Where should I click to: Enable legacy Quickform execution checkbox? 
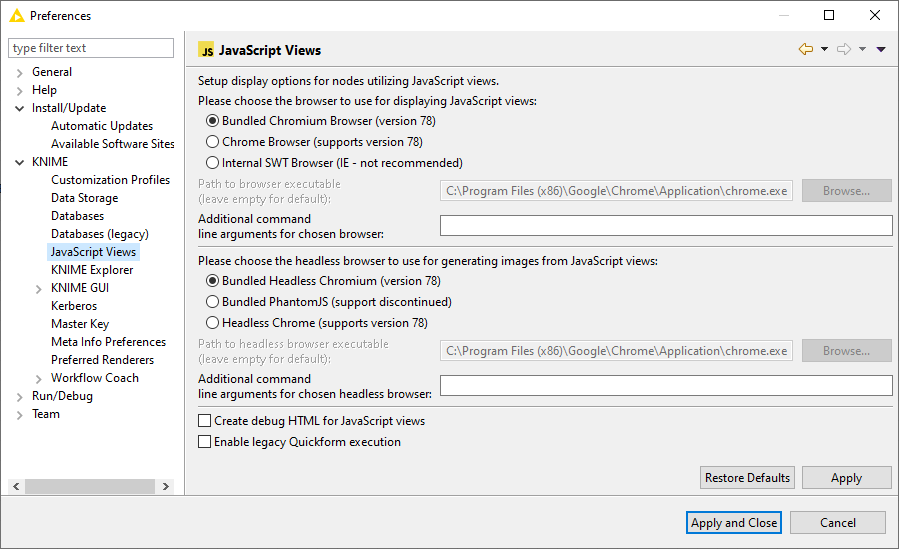[x=205, y=442]
